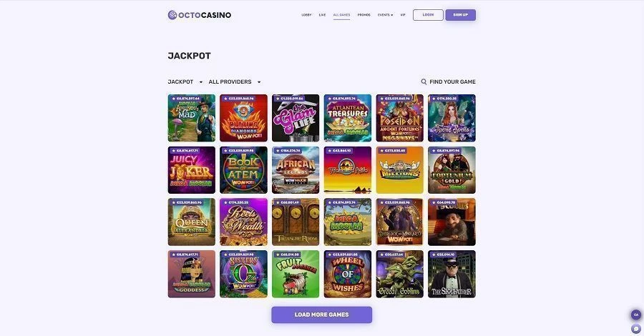Click the Sign Up button
The image size is (644, 336).
click(x=460, y=15)
